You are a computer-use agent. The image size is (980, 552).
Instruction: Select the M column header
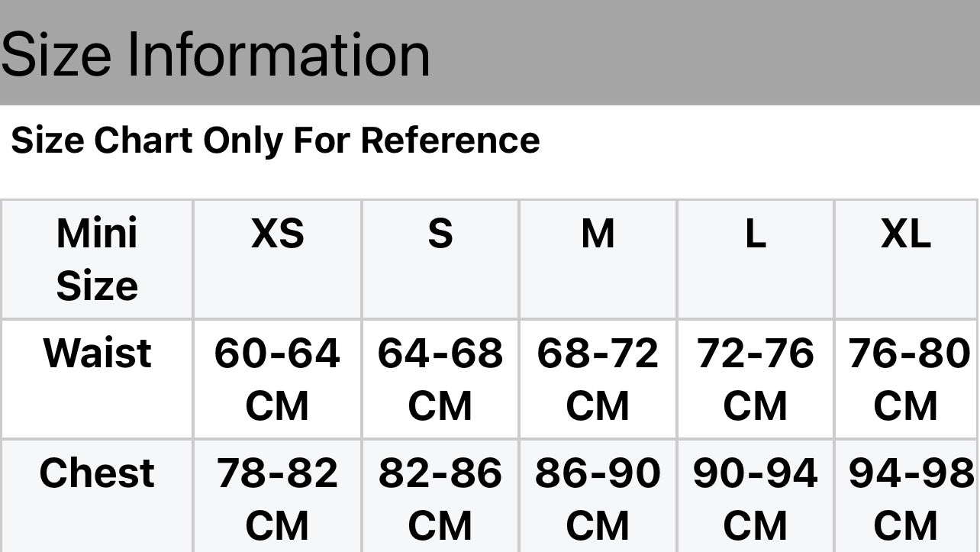(598, 234)
